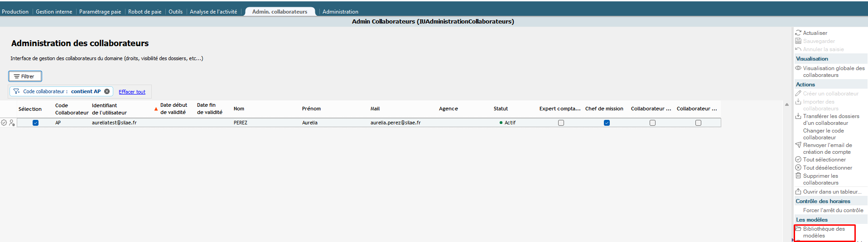Switch to the Paramétrage paie tab

click(x=100, y=12)
